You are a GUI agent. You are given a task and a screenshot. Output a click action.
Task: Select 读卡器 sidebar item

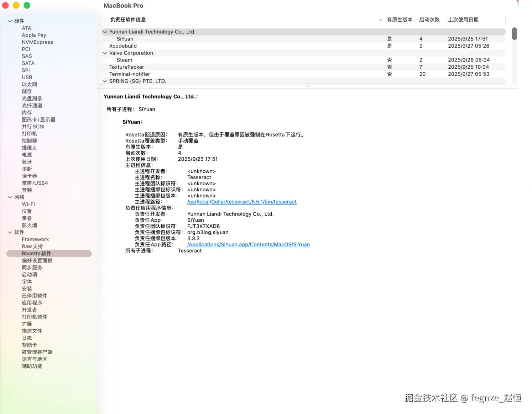(x=29, y=176)
